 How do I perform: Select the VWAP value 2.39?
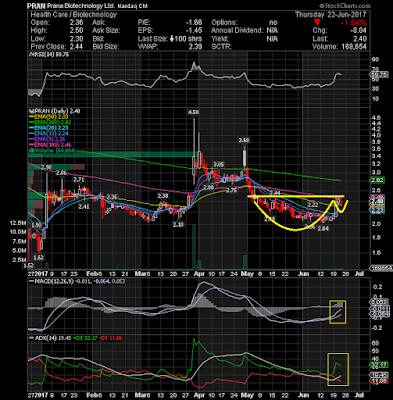click(x=195, y=47)
